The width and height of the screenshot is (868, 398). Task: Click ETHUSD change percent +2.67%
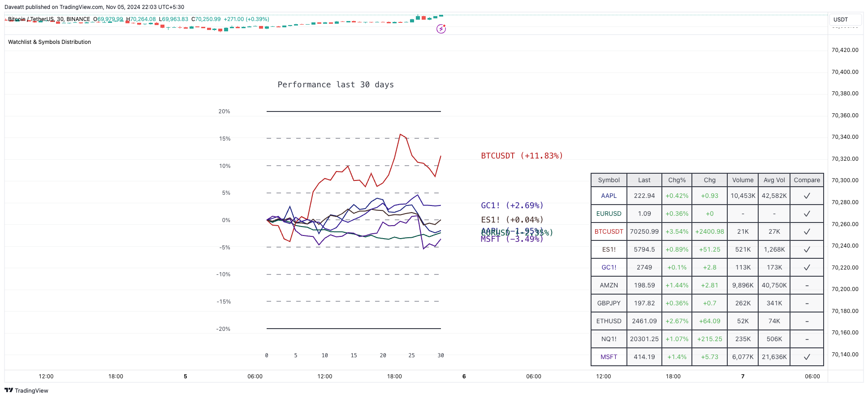click(677, 321)
